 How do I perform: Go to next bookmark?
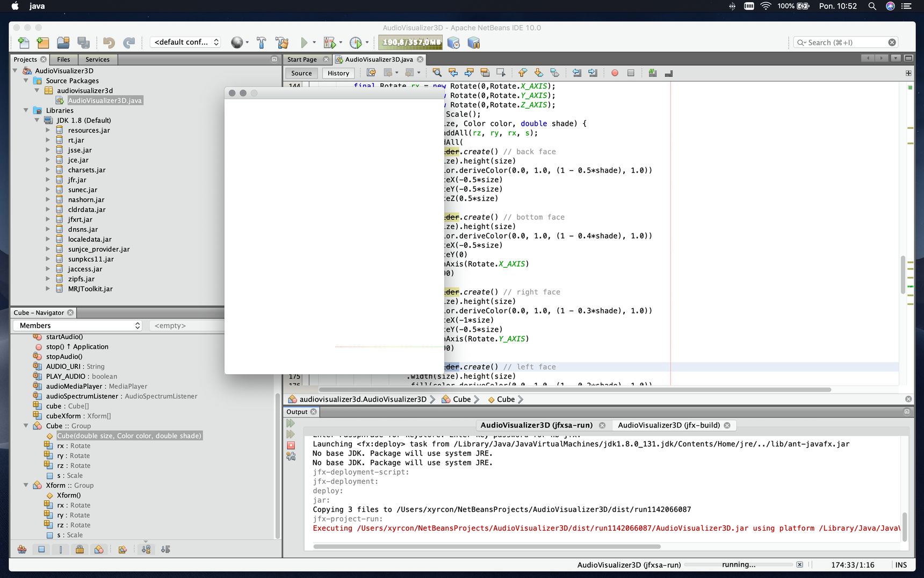click(539, 73)
